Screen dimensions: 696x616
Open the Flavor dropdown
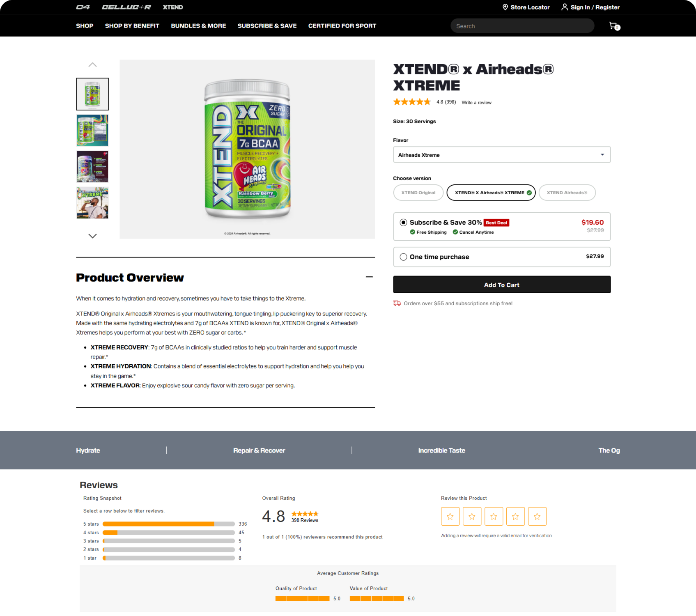pos(502,155)
